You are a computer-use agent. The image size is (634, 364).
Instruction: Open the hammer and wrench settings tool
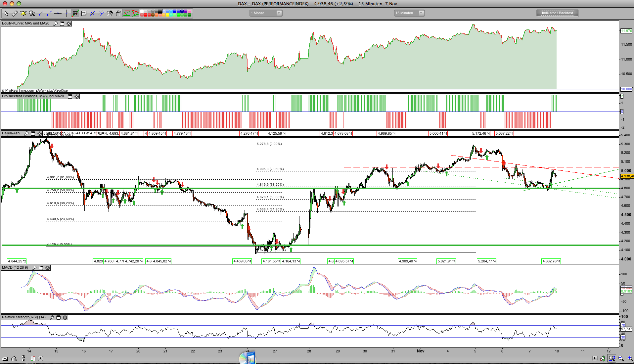tap(110, 13)
